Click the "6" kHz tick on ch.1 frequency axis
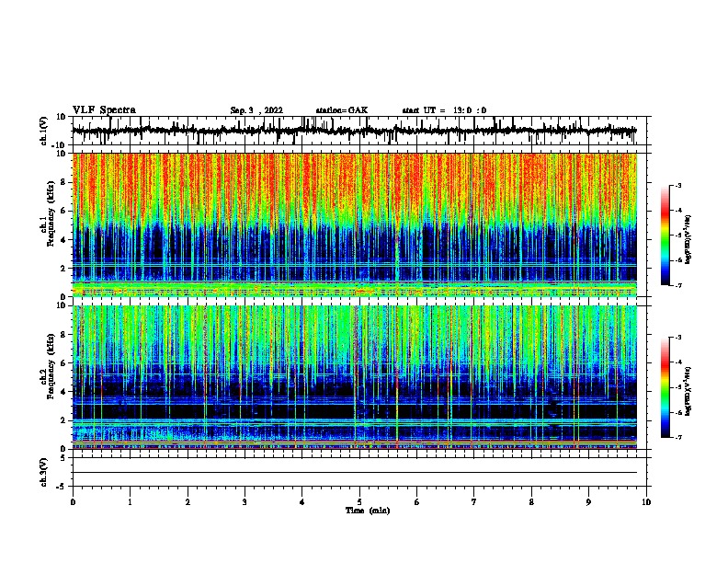The image size is (728, 563). click(64, 211)
